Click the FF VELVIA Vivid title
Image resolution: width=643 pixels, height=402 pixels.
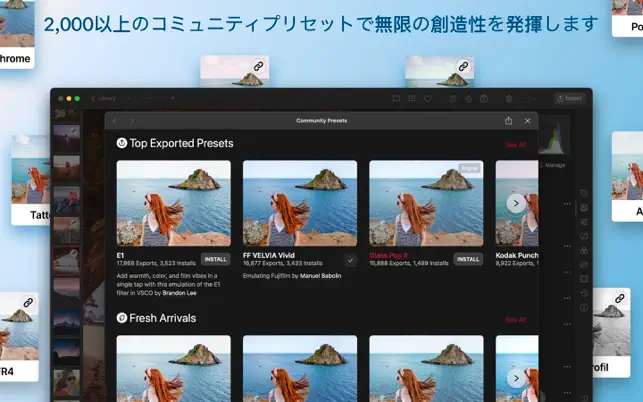click(x=269, y=255)
